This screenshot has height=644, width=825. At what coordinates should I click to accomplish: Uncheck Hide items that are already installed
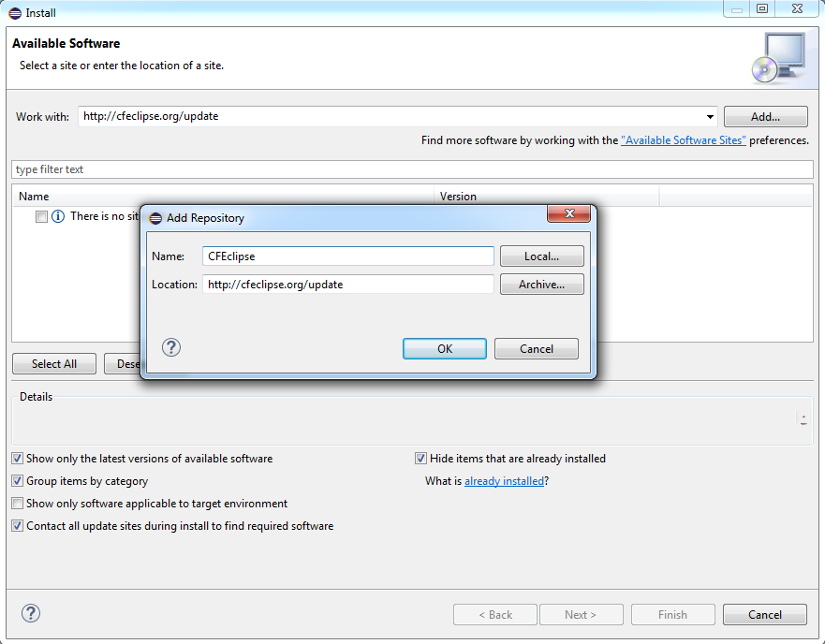(x=421, y=459)
